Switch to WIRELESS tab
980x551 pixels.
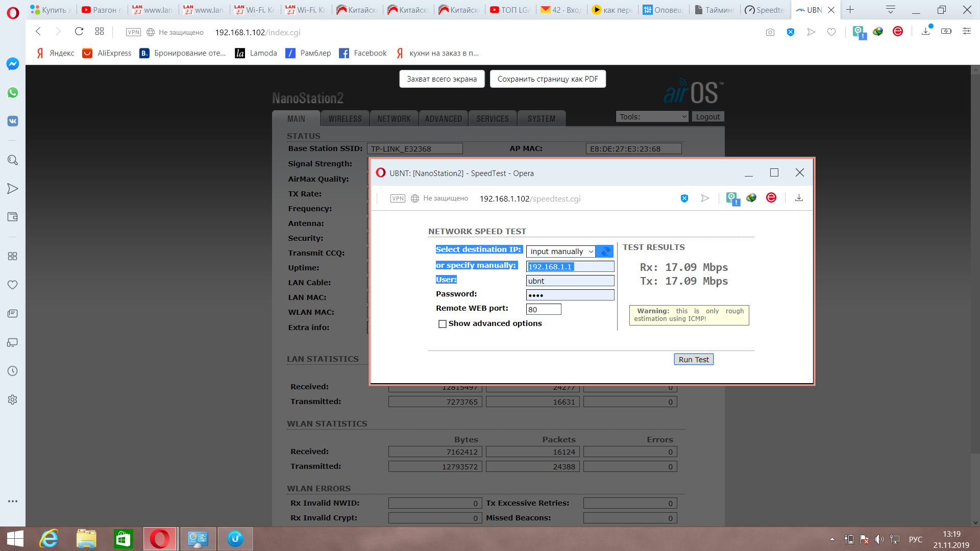click(345, 118)
